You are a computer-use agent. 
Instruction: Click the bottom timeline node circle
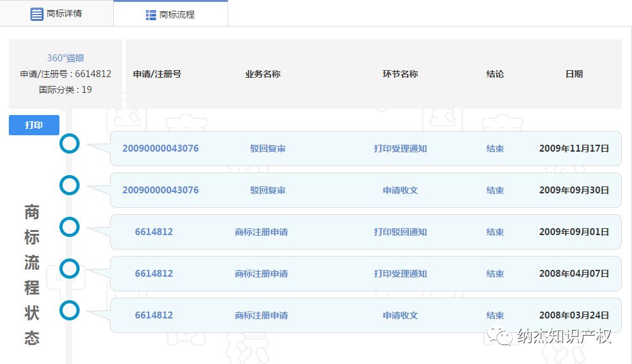[x=70, y=310]
